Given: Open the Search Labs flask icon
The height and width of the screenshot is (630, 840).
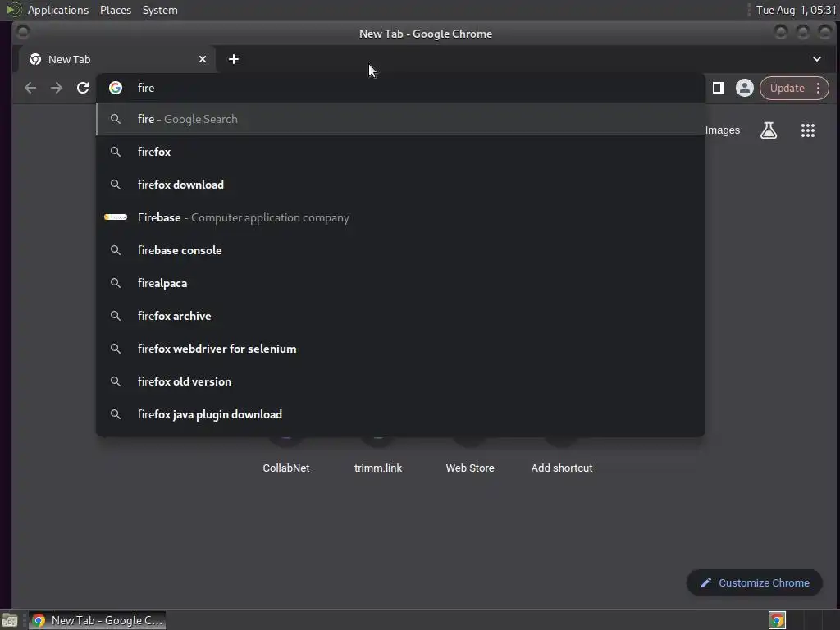Looking at the screenshot, I should click(x=768, y=130).
